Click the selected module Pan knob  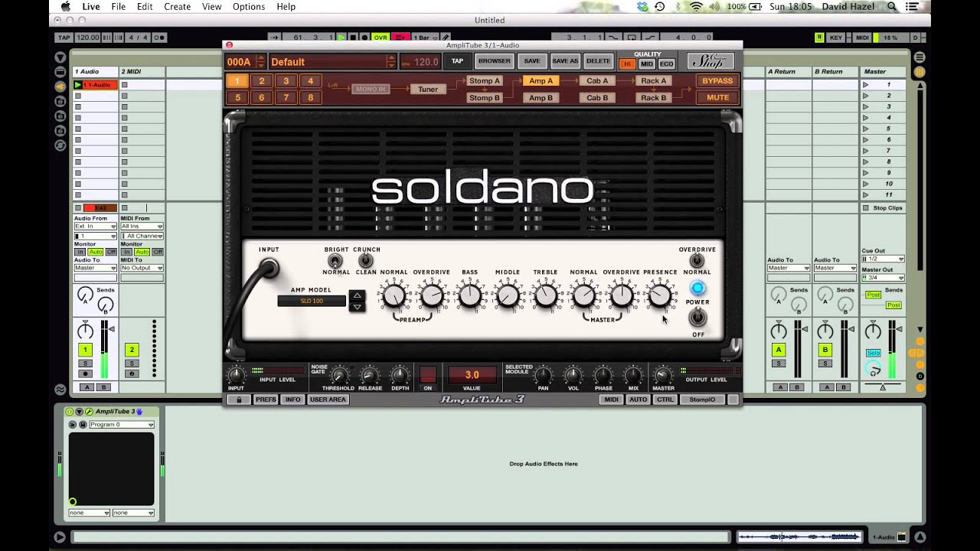click(x=543, y=376)
